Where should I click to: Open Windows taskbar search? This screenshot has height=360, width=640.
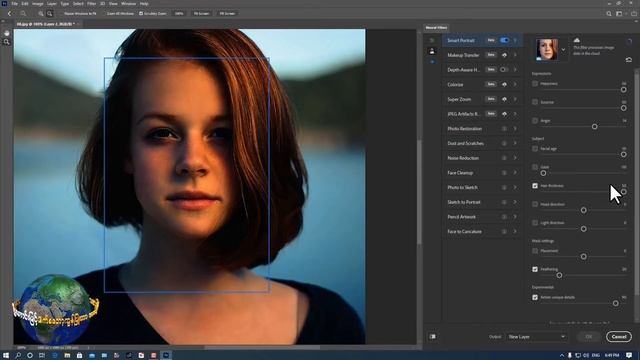coord(18,356)
